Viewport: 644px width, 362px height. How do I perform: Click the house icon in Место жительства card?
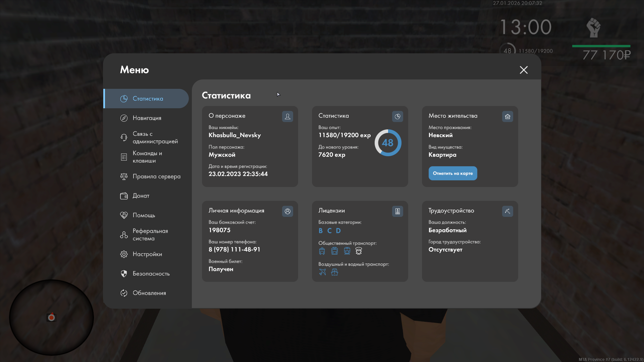507,116
